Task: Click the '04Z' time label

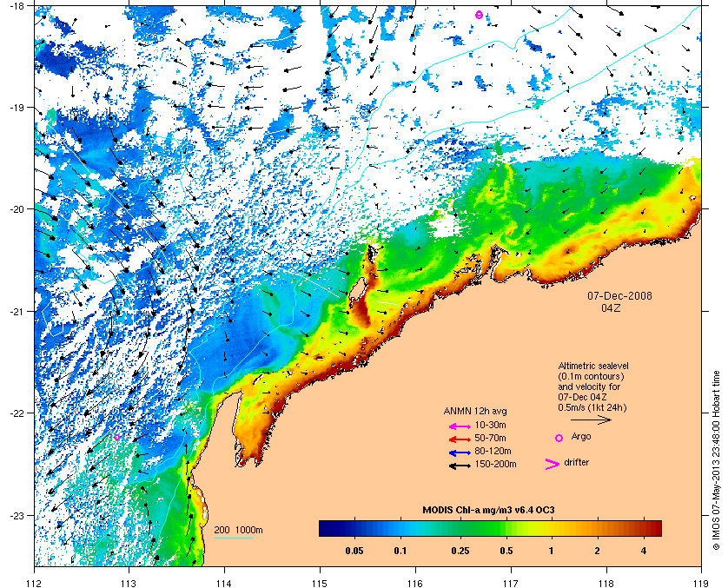Action: coord(611,308)
